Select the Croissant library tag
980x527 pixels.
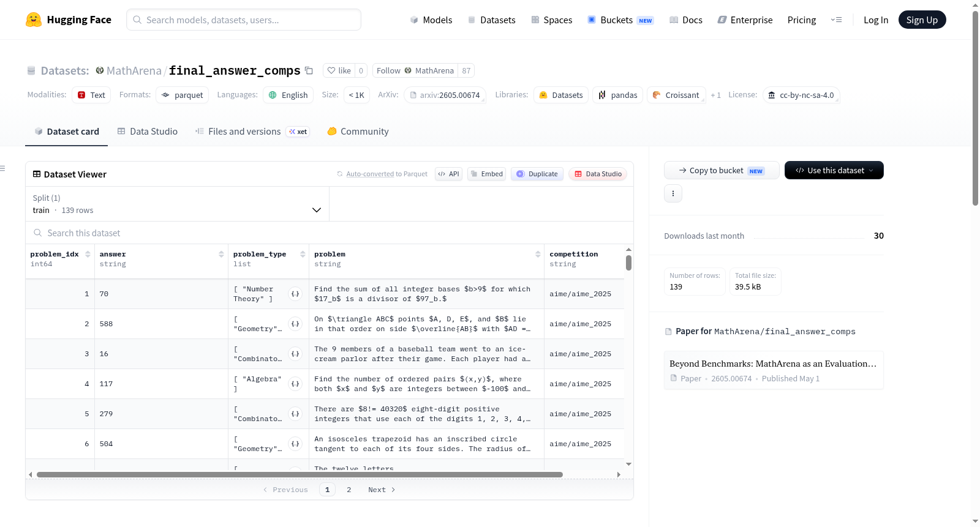(x=676, y=95)
